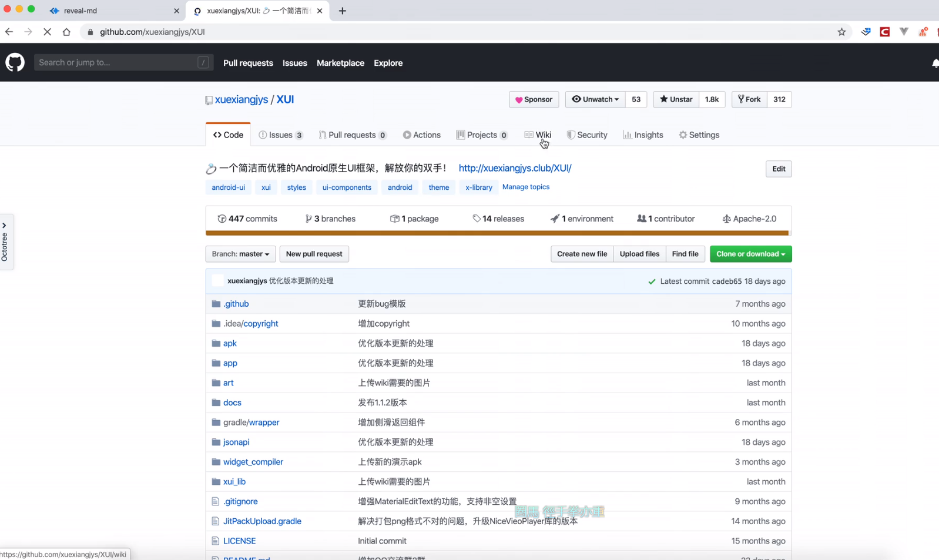Open the Wiki tab

tap(538, 135)
